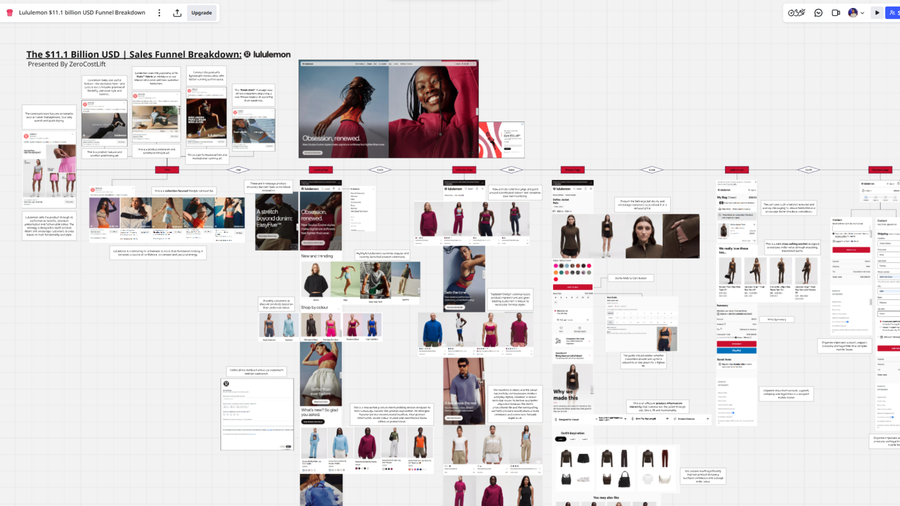Image resolution: width=900 pixels, height=506 pixels.
Task: Select the red swirl graphic thumbnail beside hero
Action: [x=502, y=139]
